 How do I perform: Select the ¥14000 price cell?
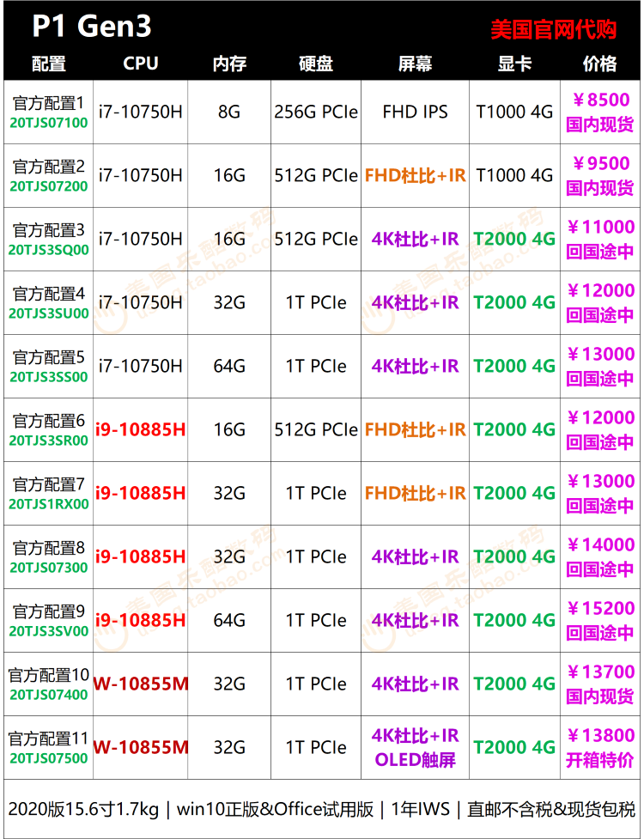[600, 557]
